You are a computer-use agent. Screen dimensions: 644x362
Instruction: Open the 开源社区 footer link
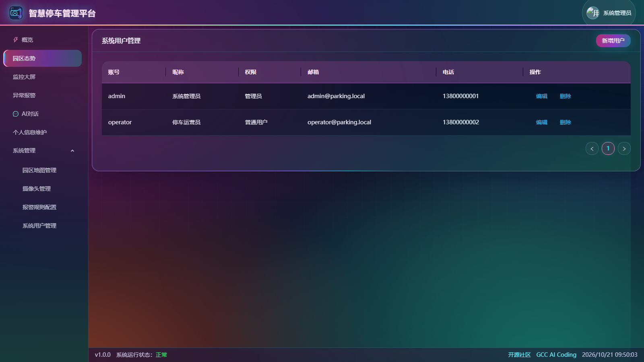(519, 355)
